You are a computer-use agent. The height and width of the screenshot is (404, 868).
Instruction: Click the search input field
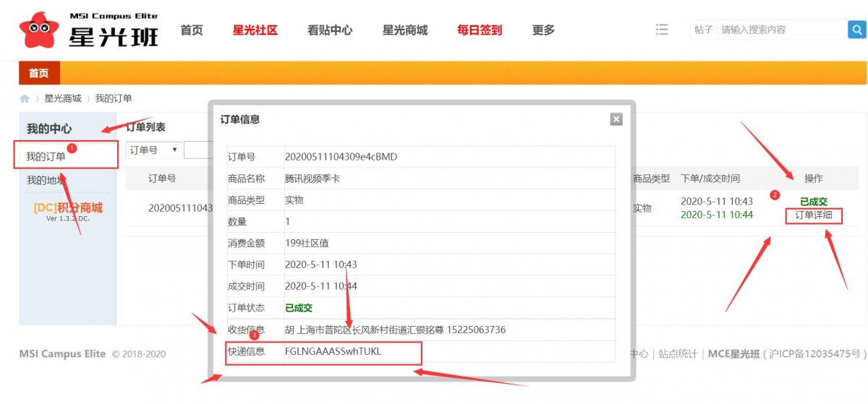(x=781, y=30)
